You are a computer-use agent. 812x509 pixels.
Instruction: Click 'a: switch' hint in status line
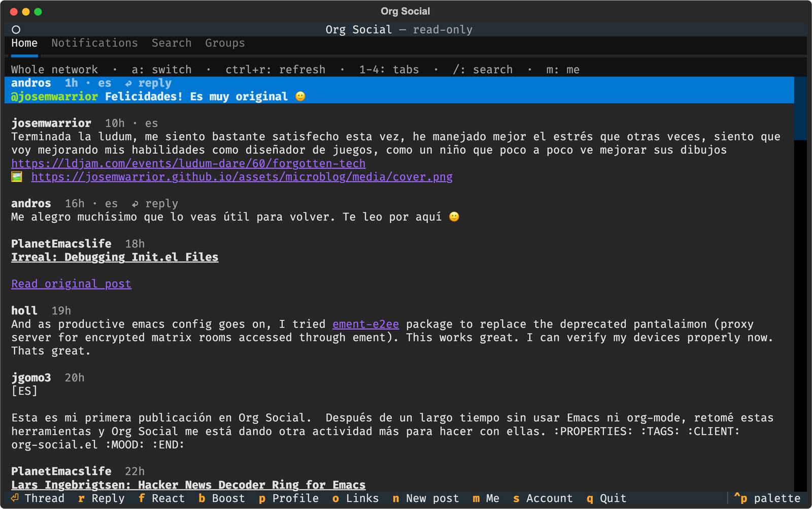point(161,70)
